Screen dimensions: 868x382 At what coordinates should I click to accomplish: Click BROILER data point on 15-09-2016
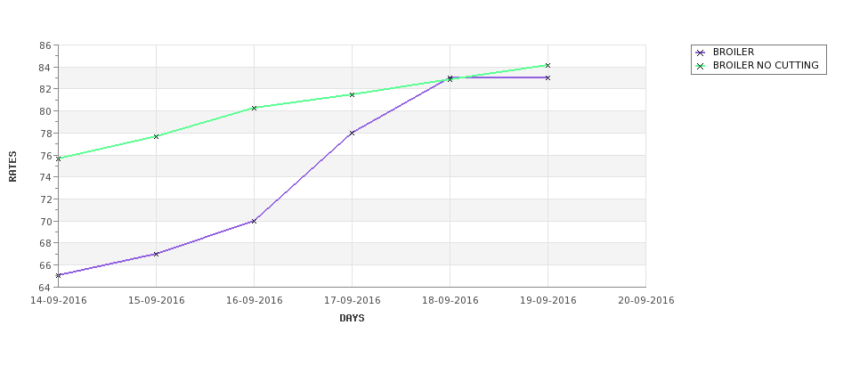[x=156, y=254]
